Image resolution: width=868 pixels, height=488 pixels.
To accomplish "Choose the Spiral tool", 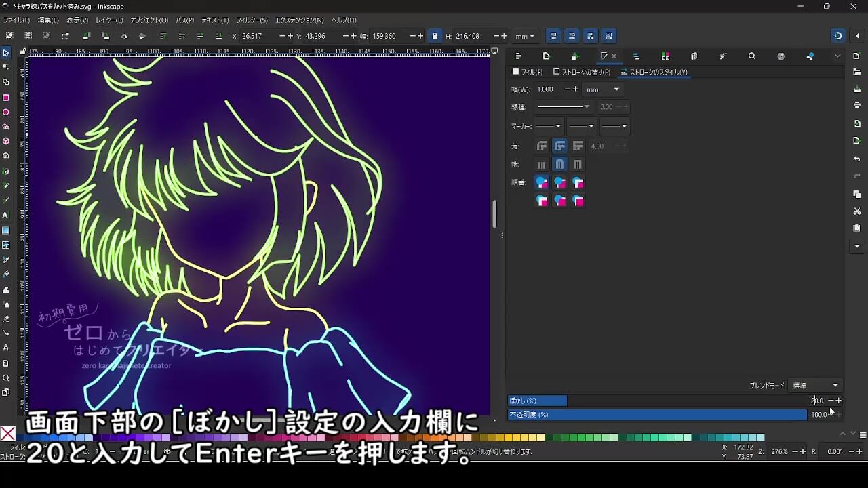I will point(6,156).
